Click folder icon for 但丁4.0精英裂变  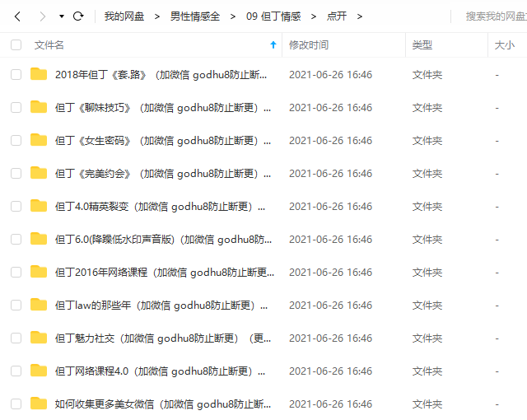pyautogui.click(x=39, y=206)
